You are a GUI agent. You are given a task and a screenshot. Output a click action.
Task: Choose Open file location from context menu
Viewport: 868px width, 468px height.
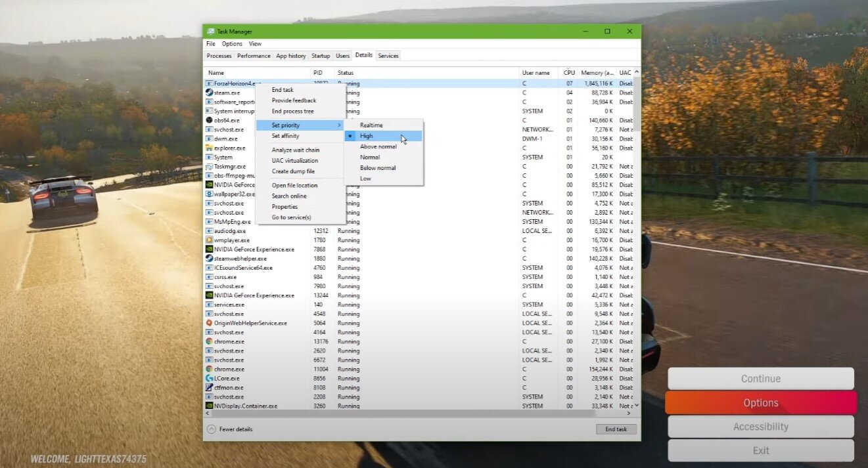click(x=294, y=186)
